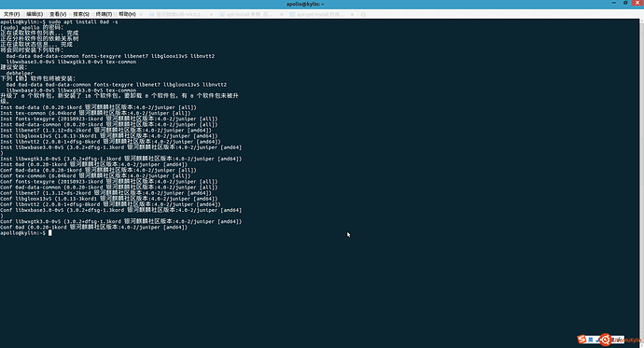Click the 'Conf 0ad-data' output line
Image resolution: width=644 pixels, height=348 pixels.
coord(99,171)
